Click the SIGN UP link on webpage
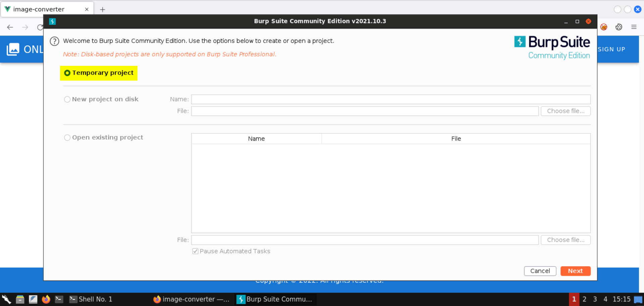The height and width of the screenshot is (306, 644). (x=611, y=49)
